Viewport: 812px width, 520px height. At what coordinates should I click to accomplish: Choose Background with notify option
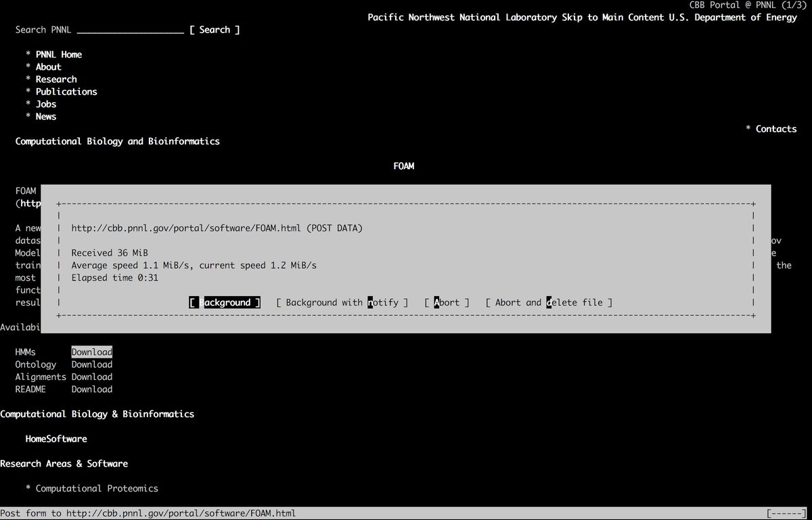[342, 302]
